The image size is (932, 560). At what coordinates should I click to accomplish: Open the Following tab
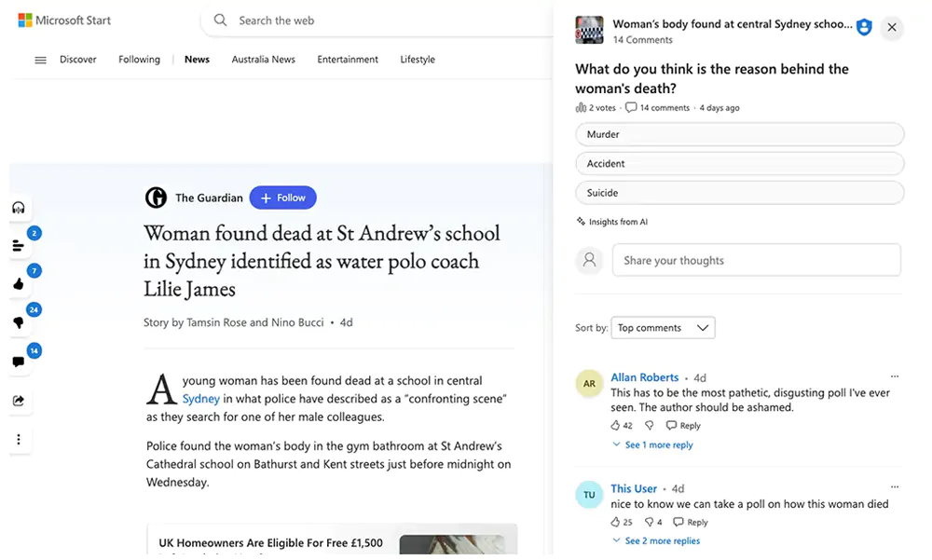click(x=139, y=60)
